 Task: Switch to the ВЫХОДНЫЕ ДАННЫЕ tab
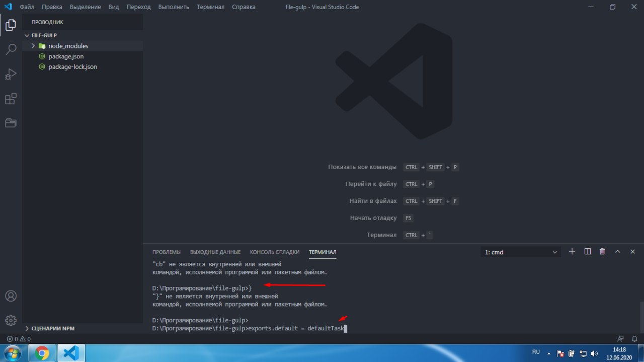pyautogui.click(x=215, y=252)
